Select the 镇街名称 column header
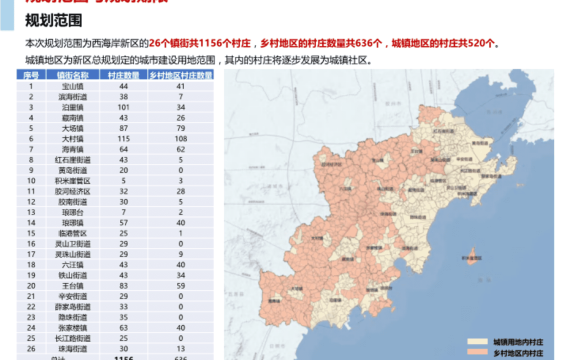 pos(73,75)
